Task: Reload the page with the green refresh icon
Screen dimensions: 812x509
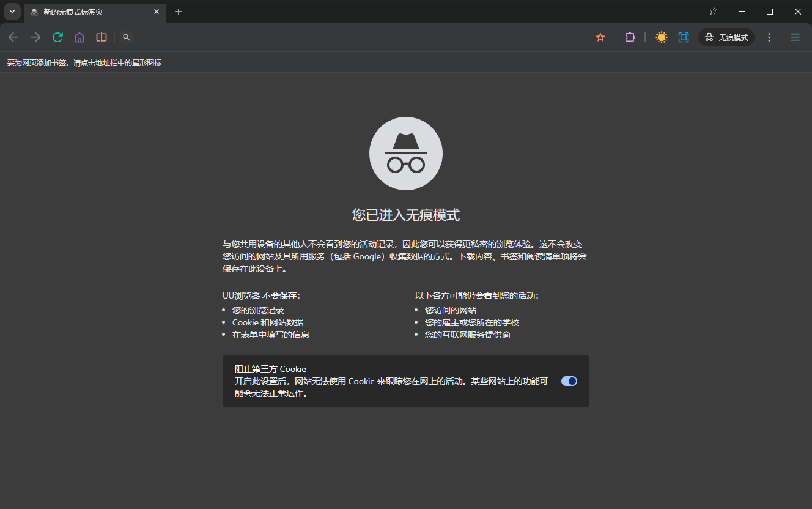Action: click(57, 37)
